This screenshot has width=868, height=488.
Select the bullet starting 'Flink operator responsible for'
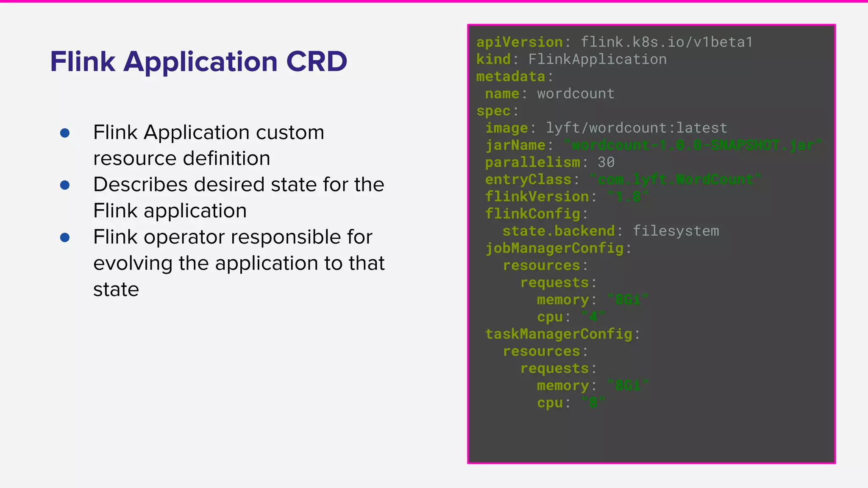[x=239, y=263]
